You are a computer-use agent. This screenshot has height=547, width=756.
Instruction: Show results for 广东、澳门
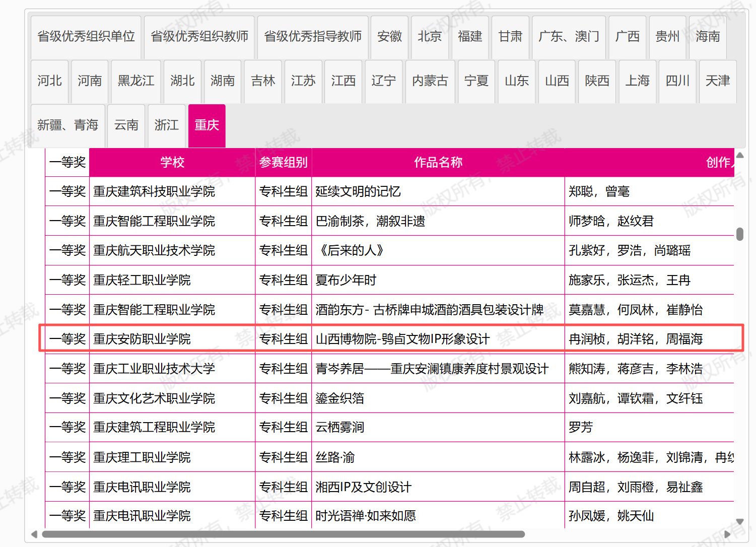coord(569,37)
